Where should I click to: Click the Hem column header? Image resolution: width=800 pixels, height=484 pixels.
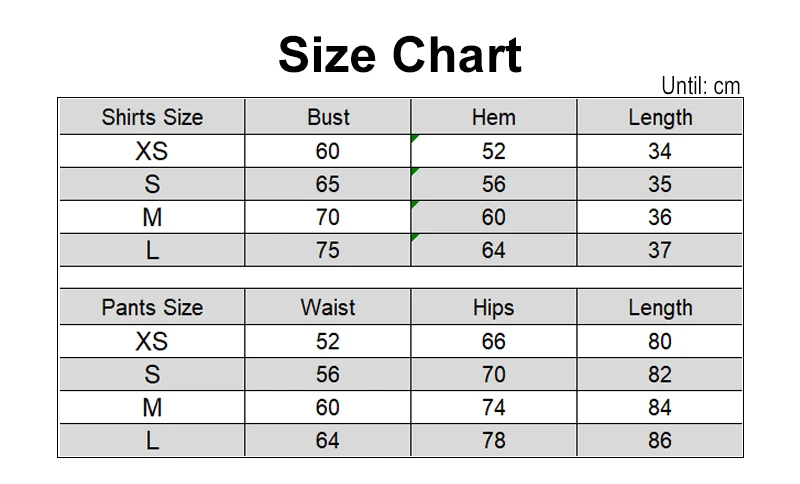494,117
